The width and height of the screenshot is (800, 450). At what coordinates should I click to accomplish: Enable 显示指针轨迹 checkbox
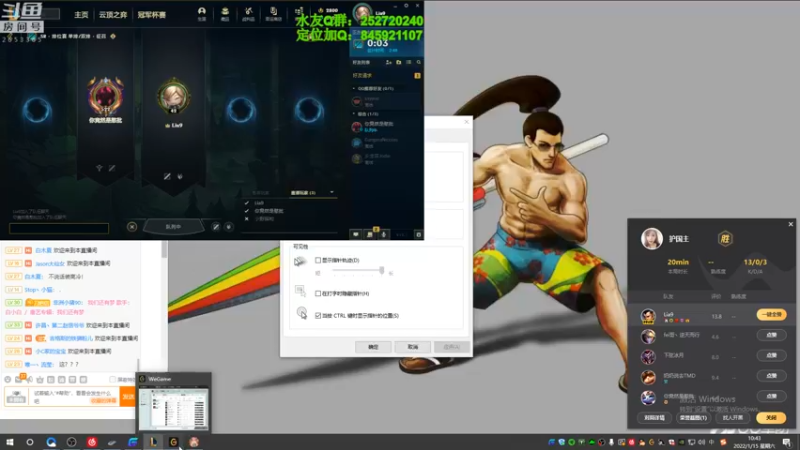(x=318, y=260)
